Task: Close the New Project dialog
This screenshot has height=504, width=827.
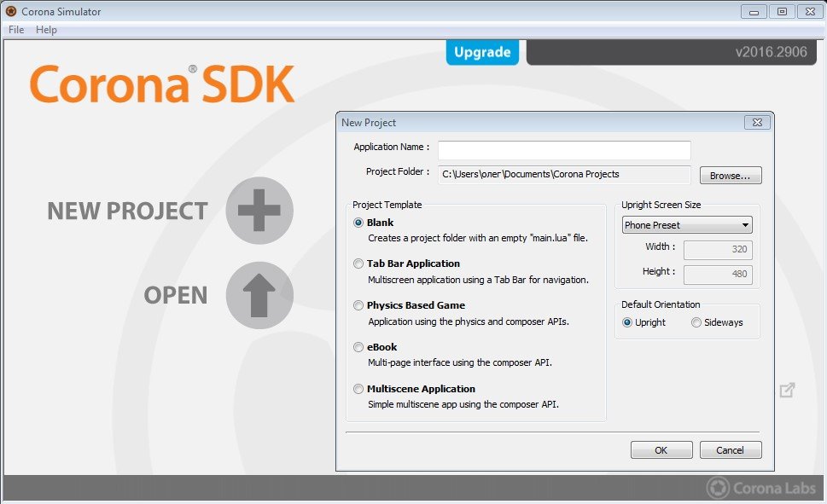Action: tap(757, 122)
